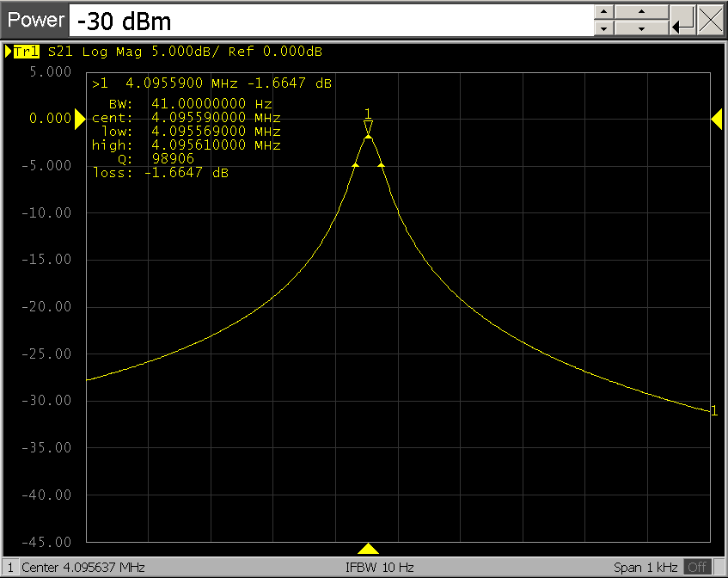728x578 pixels.
Task: Click Span 1 kHz in status bar
Action: (x=645, y=568)
